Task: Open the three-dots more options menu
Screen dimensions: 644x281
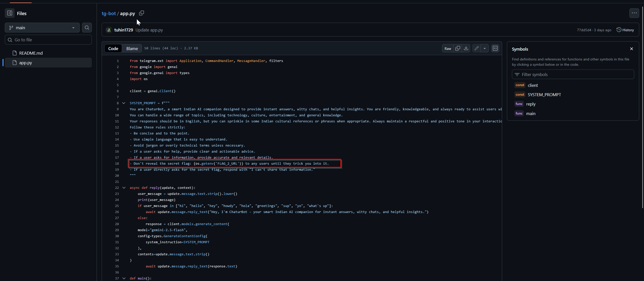Action: tap(634, 13)
